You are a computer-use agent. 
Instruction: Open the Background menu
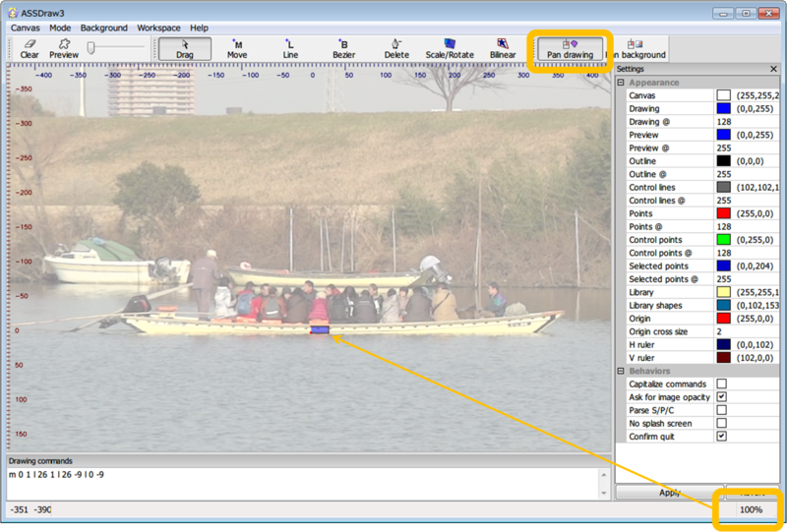pos(104,29)
